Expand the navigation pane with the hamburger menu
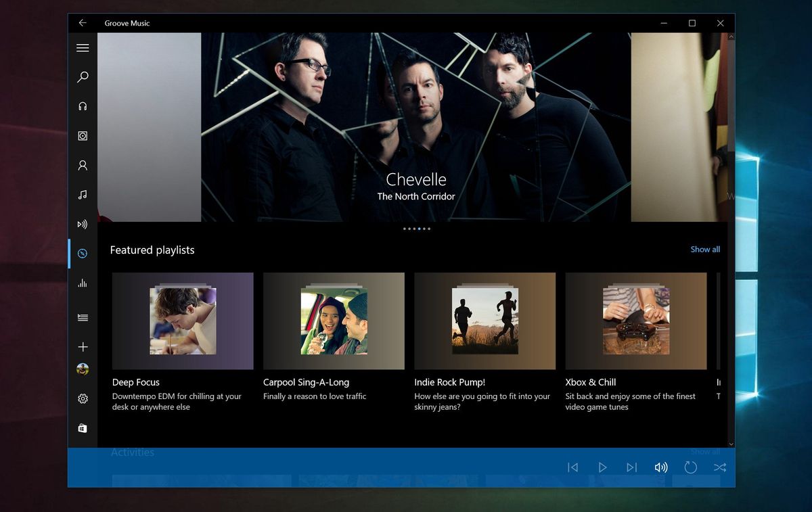The width and height of the screenshot is (812, 512). tap(83, 47)
